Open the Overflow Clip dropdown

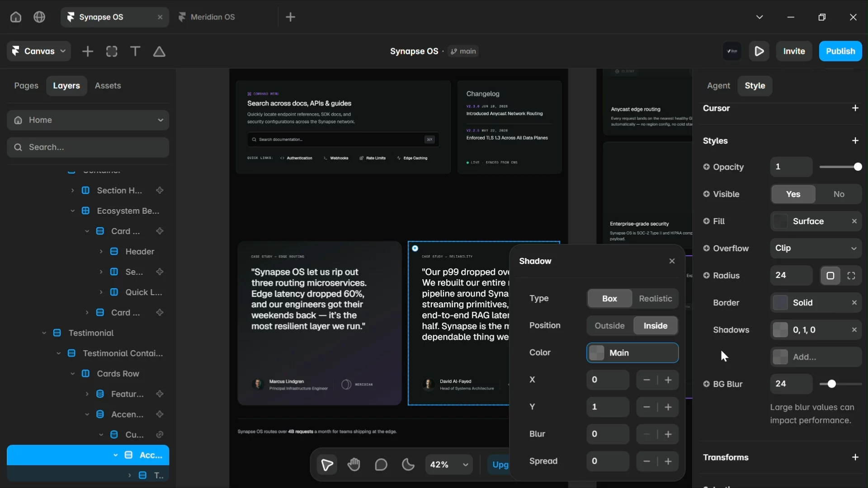pyautogui.click(x=816, y=248)
